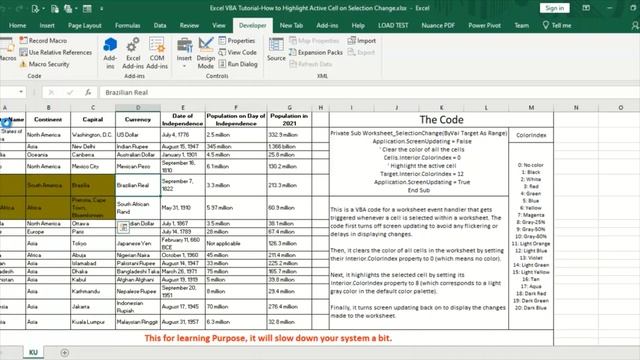The height and width of the screenshot is (360, 640).
Task: Click the touch/mouse mode icon in quick access
Action: click(x=36, y=8)
